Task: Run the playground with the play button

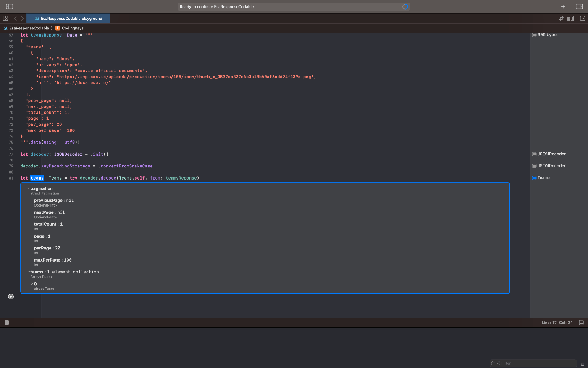Action: point(11,297)
